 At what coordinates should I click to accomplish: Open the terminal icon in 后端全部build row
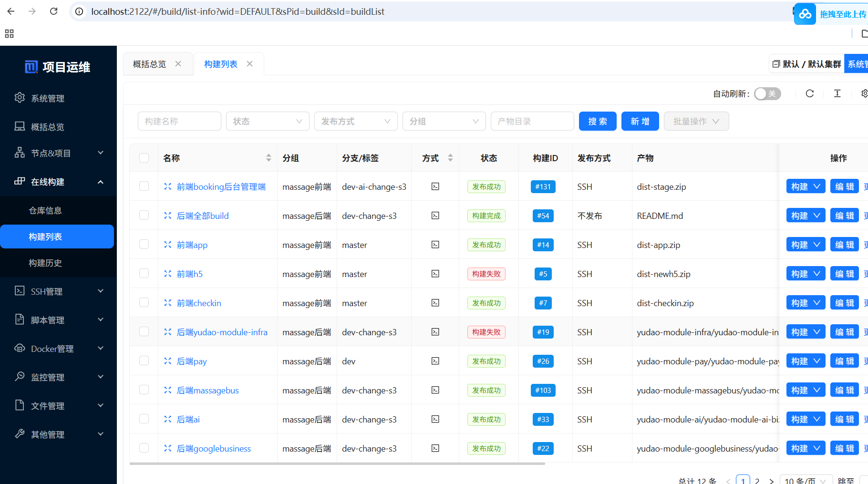point(435,216)
